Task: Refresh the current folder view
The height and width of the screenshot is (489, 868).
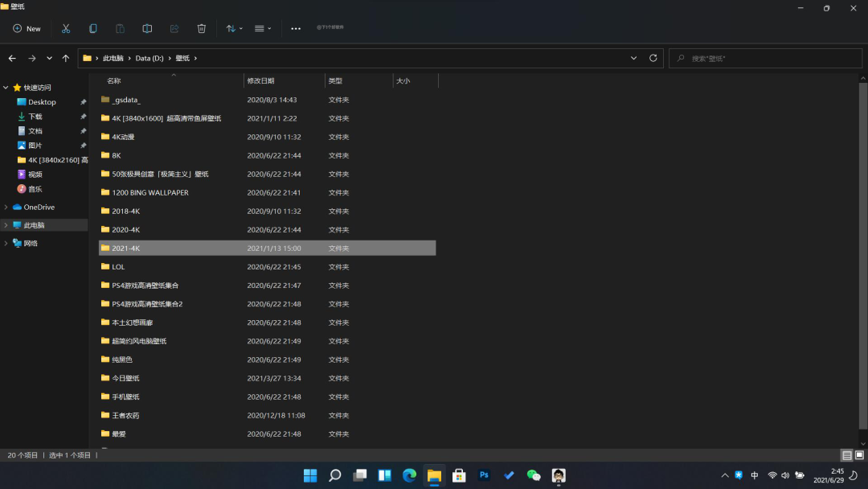Action: point(653,58)
